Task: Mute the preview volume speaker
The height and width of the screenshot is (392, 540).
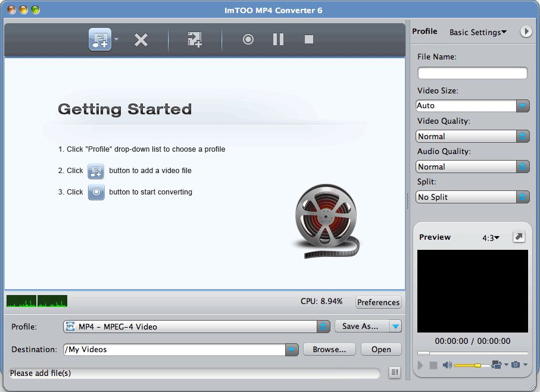Action: tap(447, 365)
